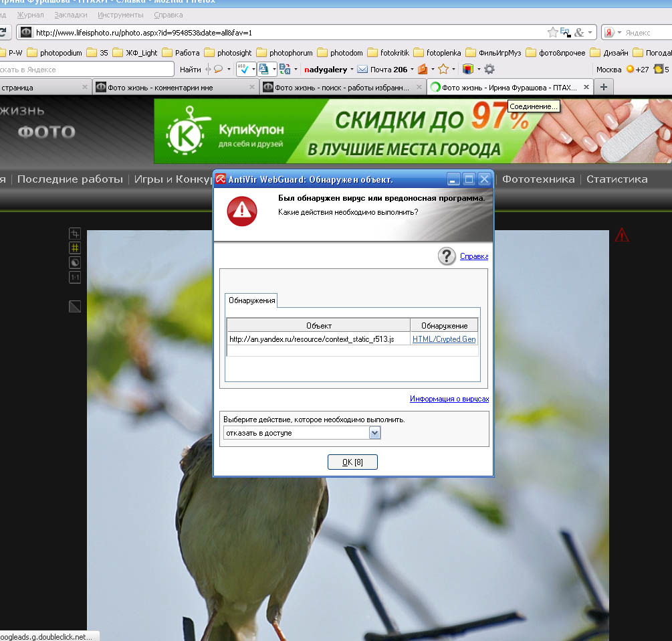This screenshot has width=672, height=641.
Task: Expand the nadygalery dropdown in toolbar
Action: [352, 69]
